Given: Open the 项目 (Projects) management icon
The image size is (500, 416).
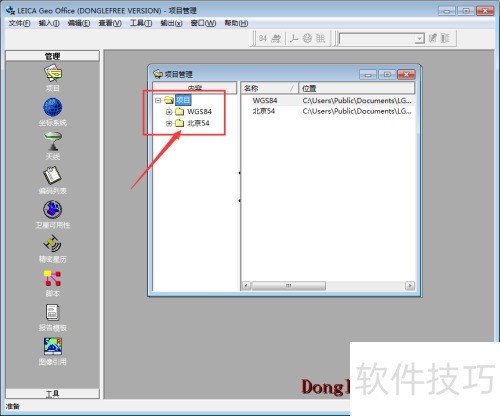Looking at the screenshot, I should click(x=53, y=73).
